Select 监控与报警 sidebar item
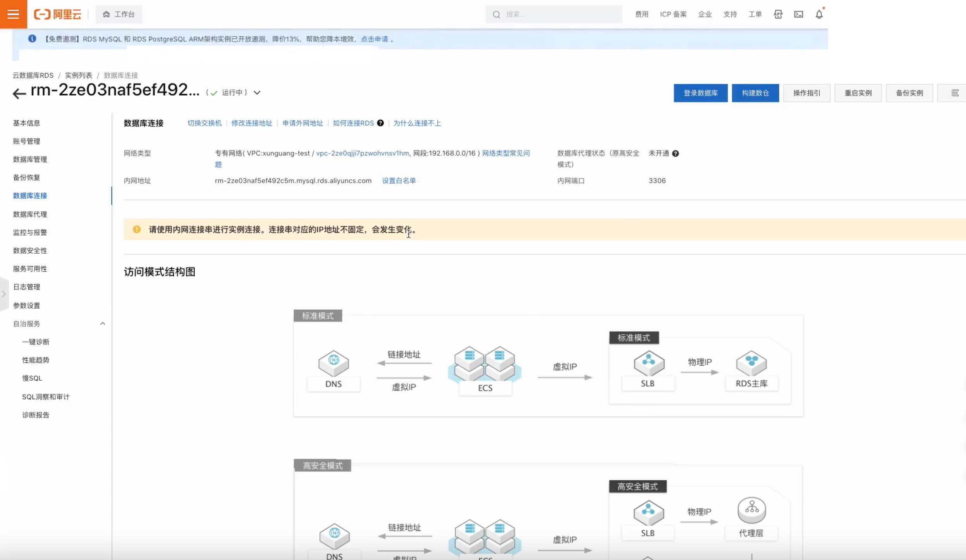 [30, 232]
